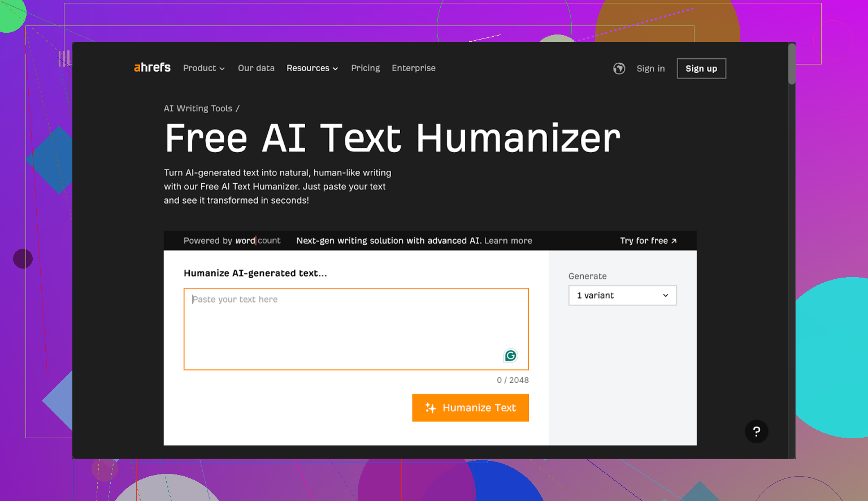Click the sparkle icon on Humanize Text button
The height and width of the screenshot is (501, 868).
(431, 408)
